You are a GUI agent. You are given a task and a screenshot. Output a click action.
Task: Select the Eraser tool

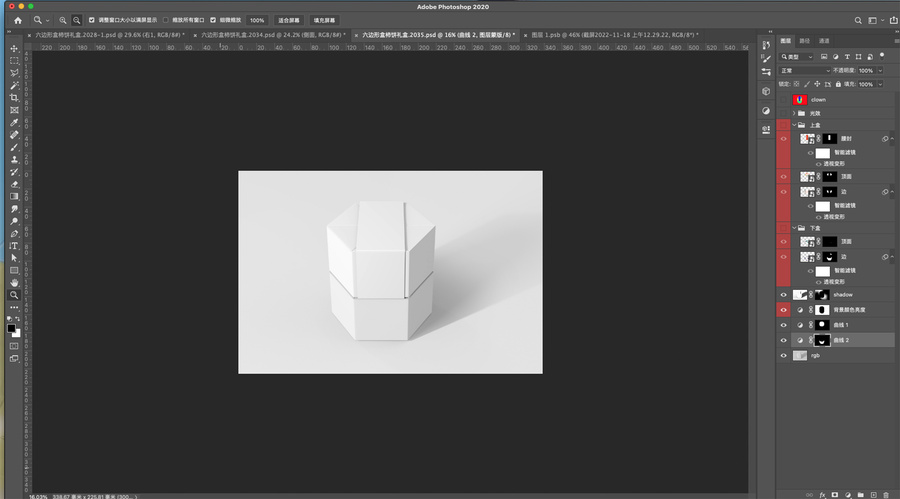pos(14,184)
